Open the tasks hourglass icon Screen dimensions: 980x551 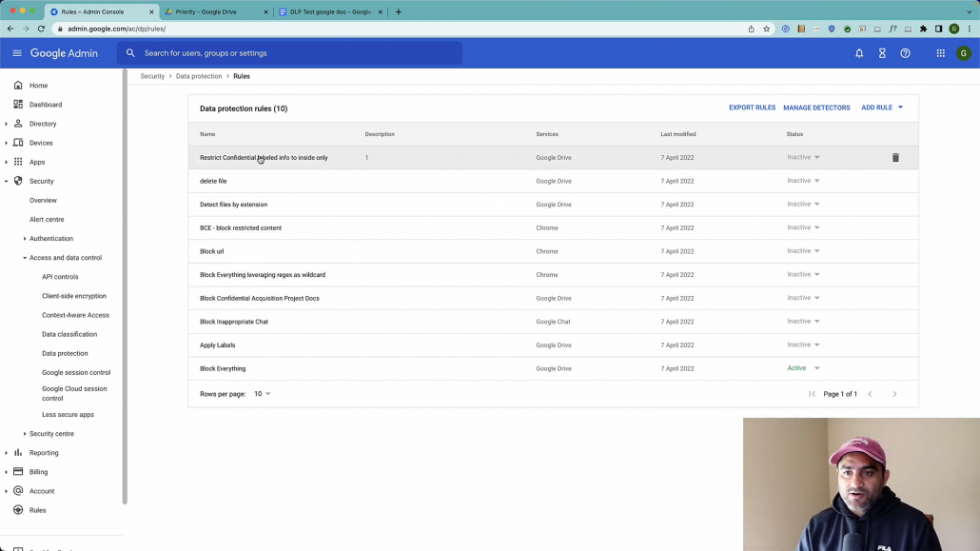tap(882, 53)
